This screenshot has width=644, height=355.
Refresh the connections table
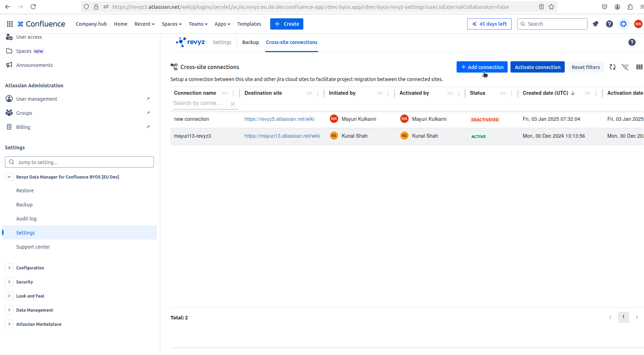(x=613, y=67)
